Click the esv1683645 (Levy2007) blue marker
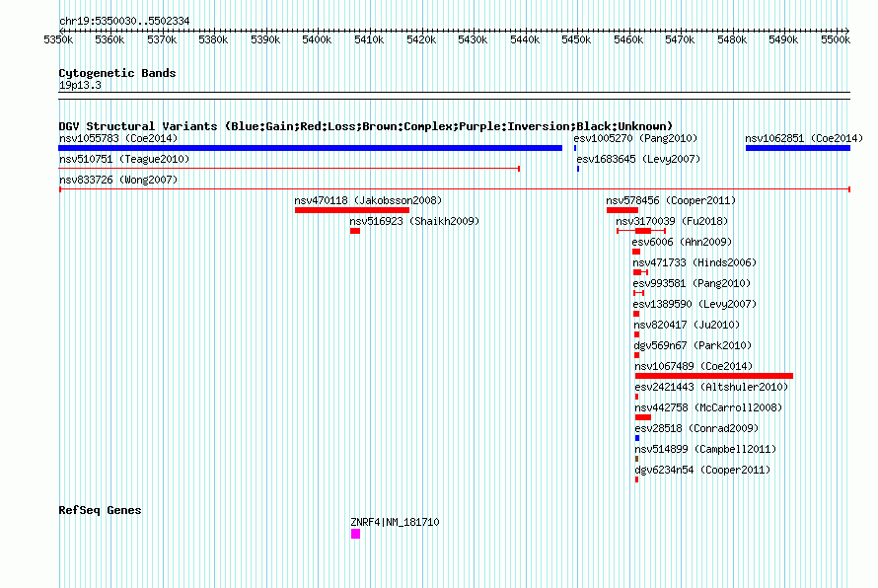Screen dimensions: 878x588 click(578, 169)
